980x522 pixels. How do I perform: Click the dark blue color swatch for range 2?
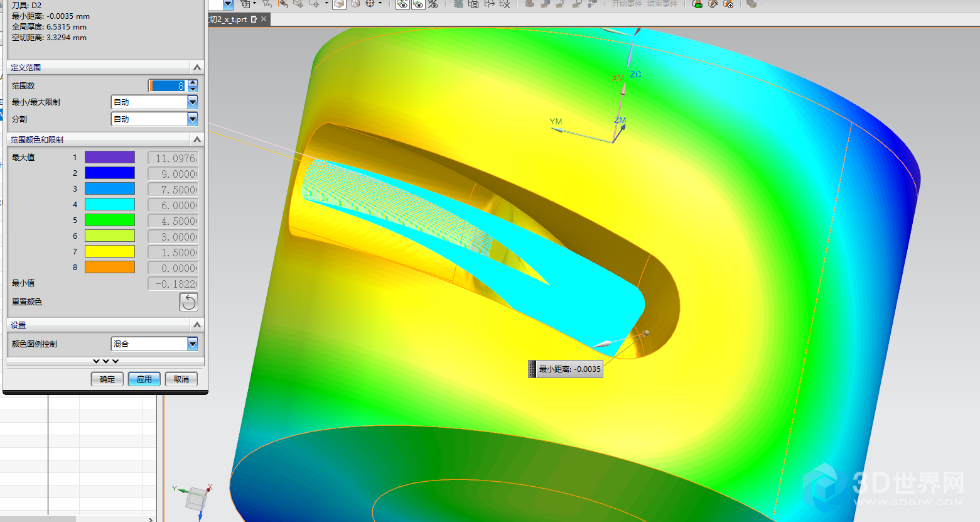tap(110, 173)
